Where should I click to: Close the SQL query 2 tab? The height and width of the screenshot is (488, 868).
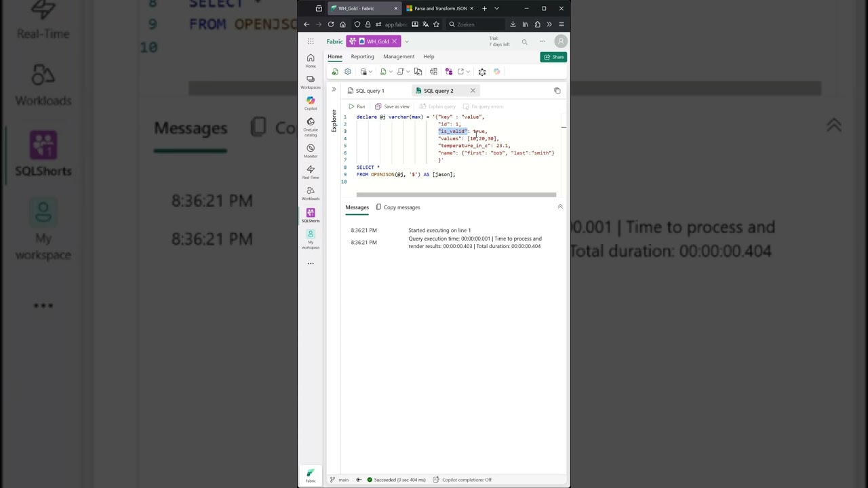click(x=473, y=91)
